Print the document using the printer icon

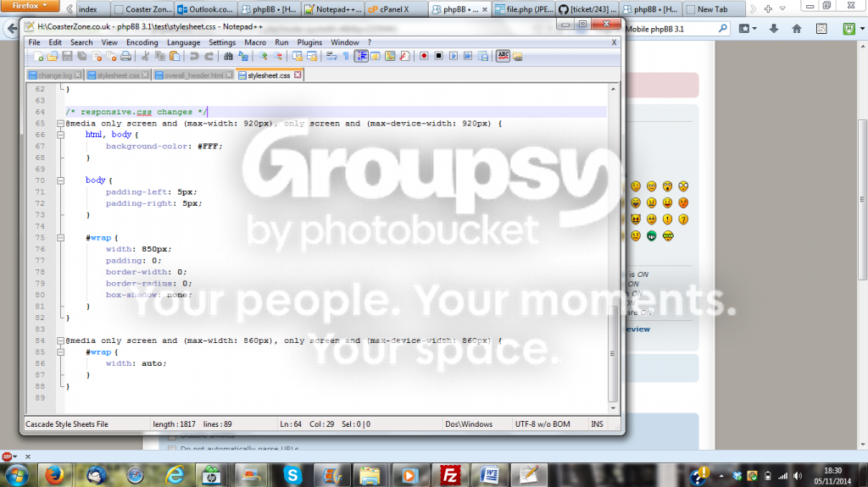coord(125,57)
